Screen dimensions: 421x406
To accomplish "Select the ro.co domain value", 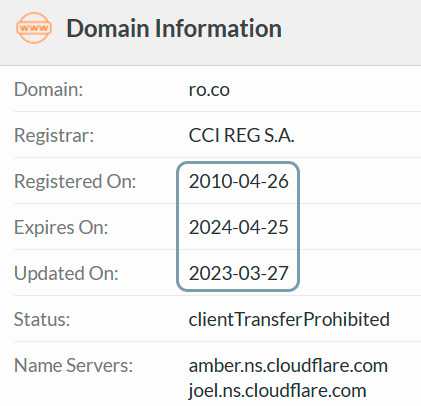I will point(209,90).
